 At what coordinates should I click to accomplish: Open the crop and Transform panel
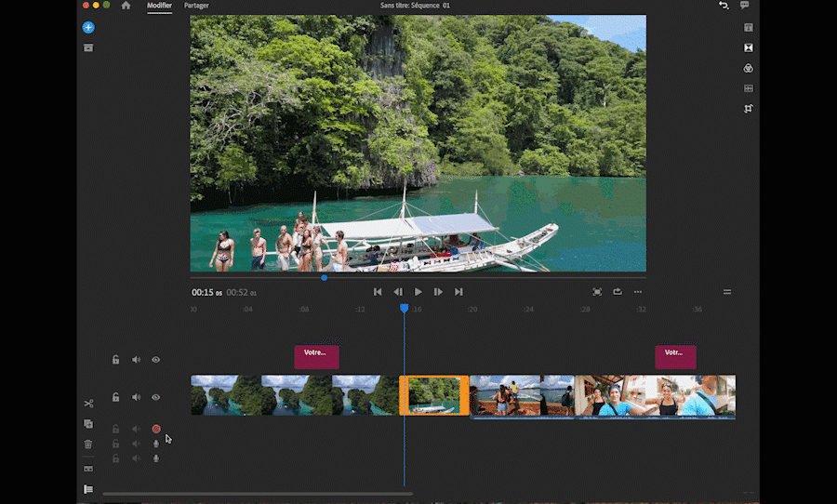point(749,109)
